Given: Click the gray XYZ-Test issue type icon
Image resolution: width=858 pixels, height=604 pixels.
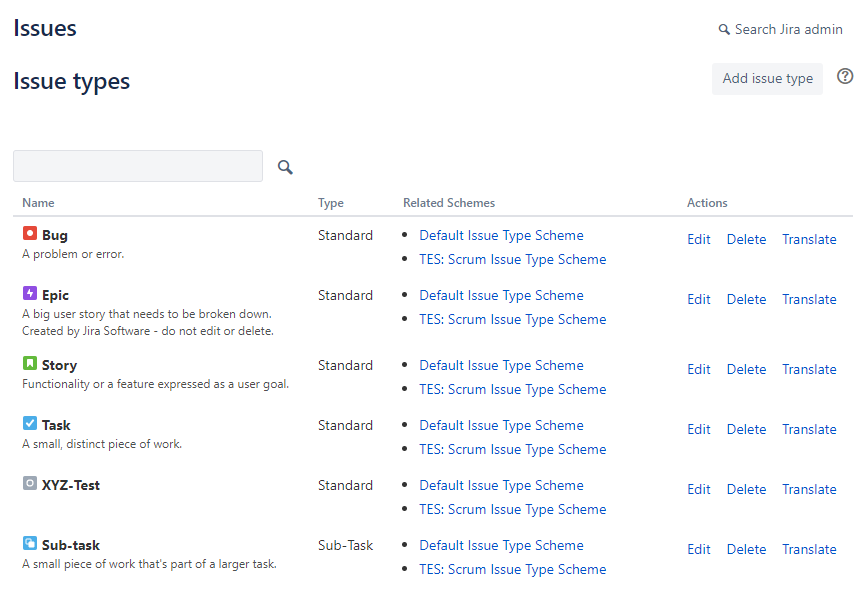Looking at the screenshot, I should tap(30, 483).
